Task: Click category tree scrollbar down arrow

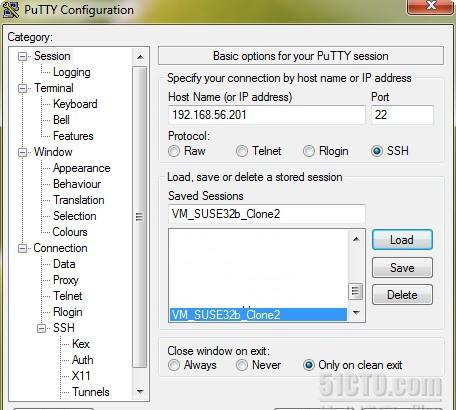Action: coord(140,391)
